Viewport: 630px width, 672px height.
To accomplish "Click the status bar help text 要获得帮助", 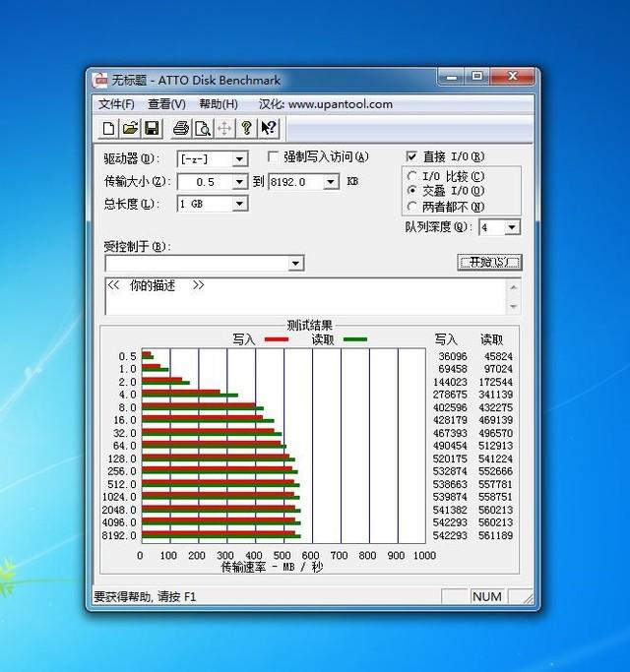I will point(145,596).
